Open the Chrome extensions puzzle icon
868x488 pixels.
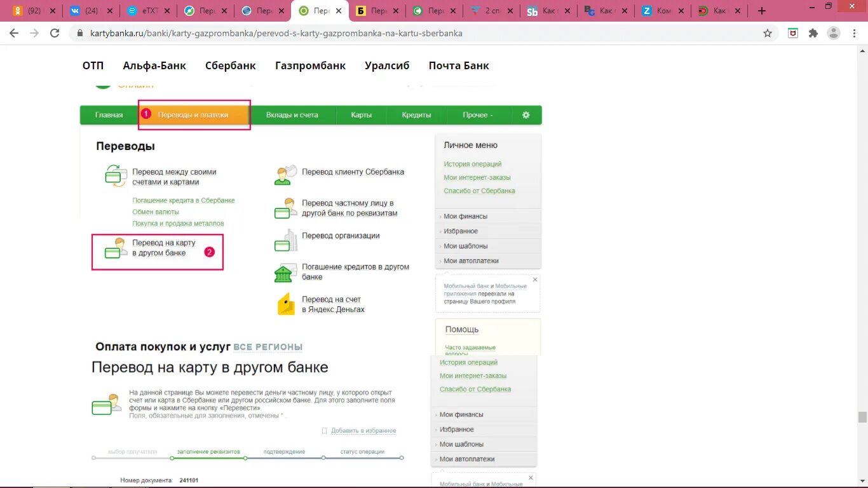pos(813,33)
